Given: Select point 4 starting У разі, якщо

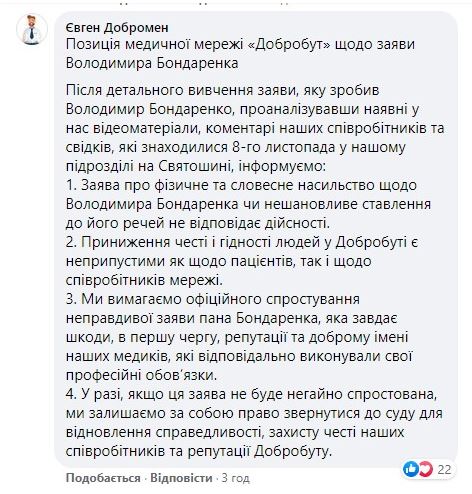Looking at the screenshot, I should click(254, 423).
